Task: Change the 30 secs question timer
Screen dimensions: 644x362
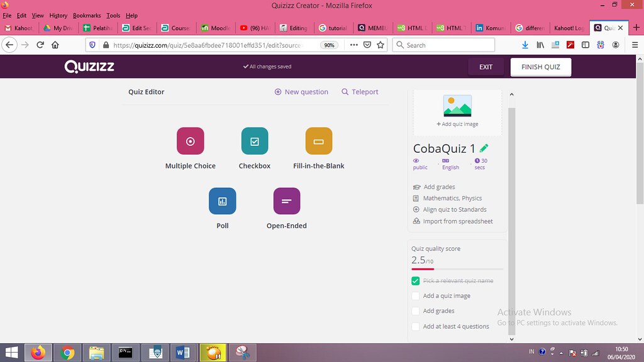Action: (x=480, y=164)
